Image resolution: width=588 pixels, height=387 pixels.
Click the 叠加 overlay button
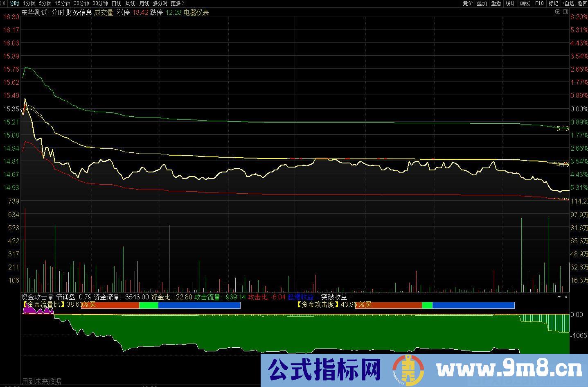pyautogui.click(x=482, y=3)
